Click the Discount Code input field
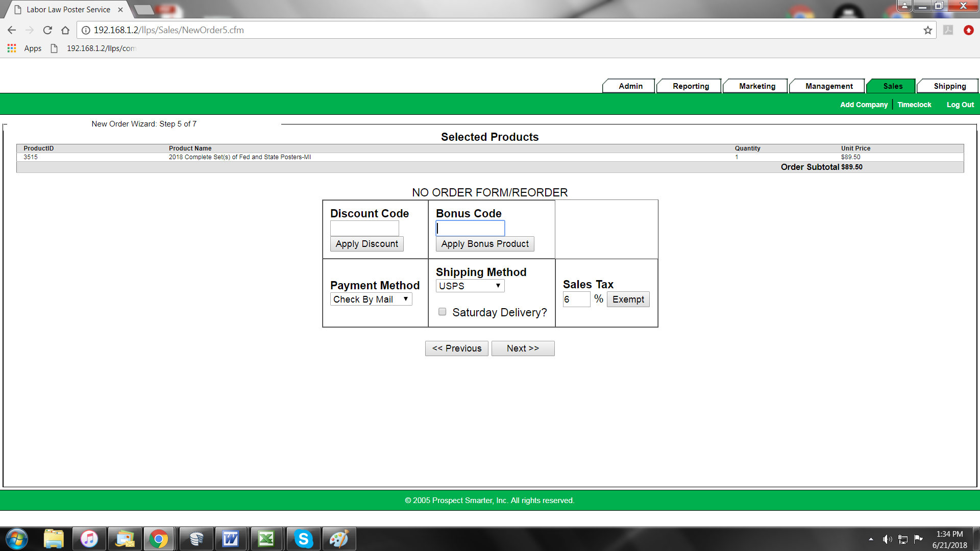Screen dimensions: 980x551 (364, 228)
